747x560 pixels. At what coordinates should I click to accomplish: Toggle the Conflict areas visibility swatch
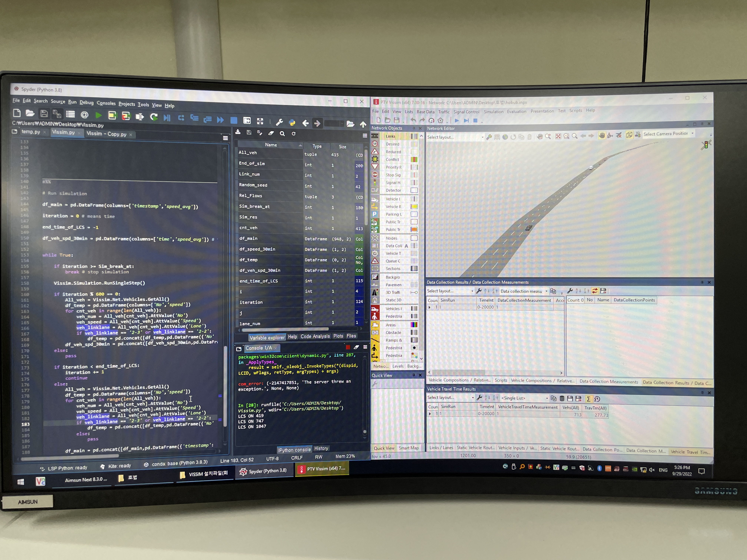(414, 159)
